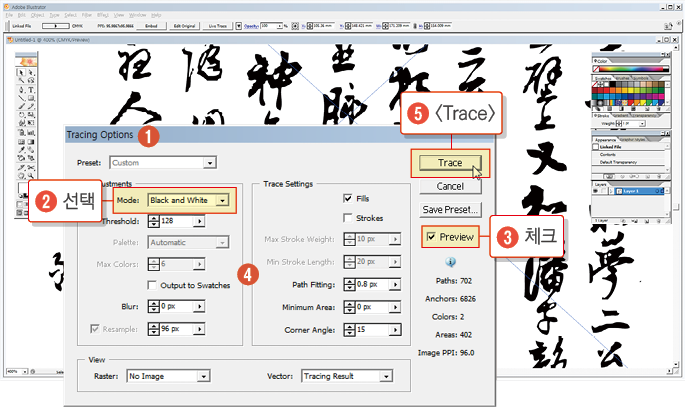Select the Paintbrush tool
The width and height of the screenshot is (685, 407).
(21, 107)
